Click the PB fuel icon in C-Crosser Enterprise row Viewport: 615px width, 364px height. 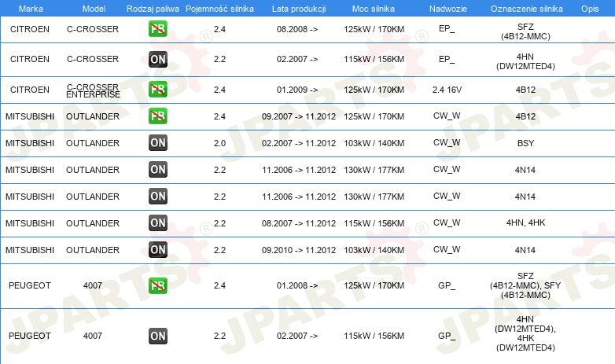157,90
